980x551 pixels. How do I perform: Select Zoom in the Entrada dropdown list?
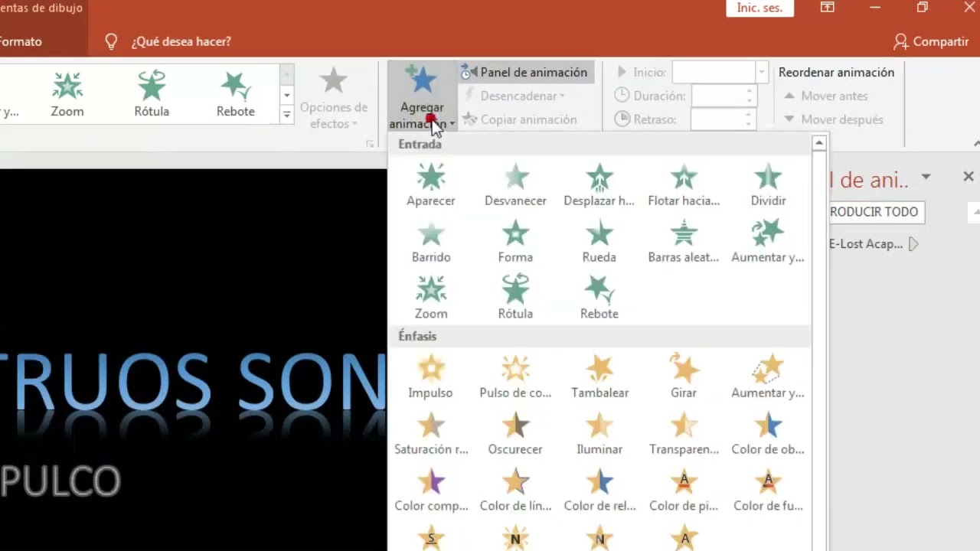pos(431,298)
